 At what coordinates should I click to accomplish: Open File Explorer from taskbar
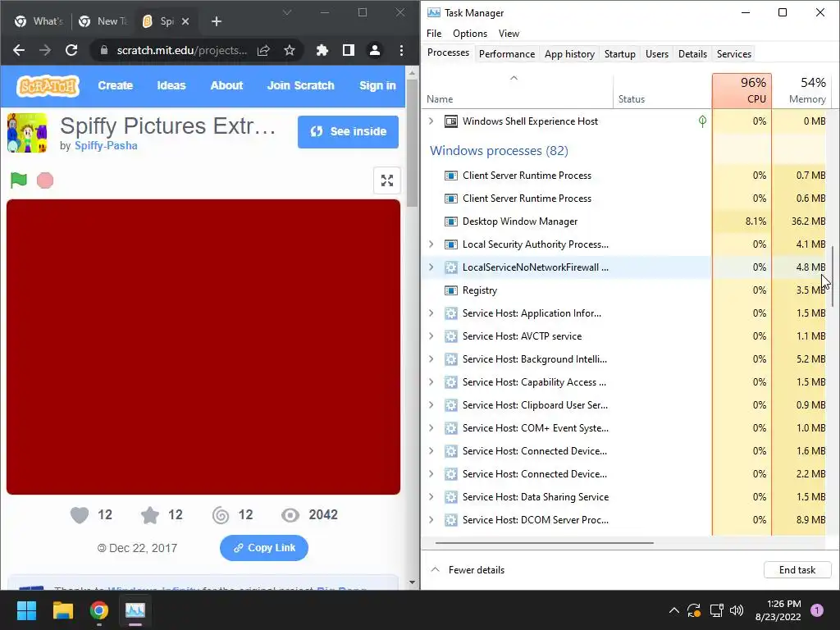(x=62, y=610)
